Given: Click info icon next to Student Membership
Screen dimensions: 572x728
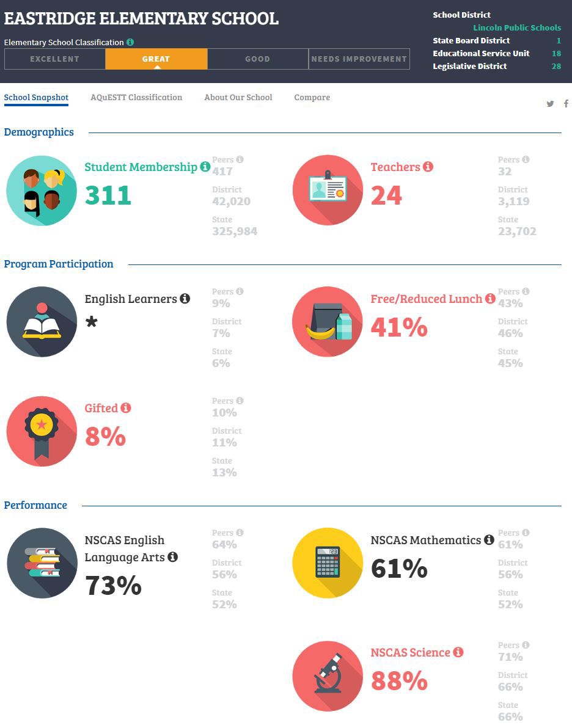Looking at the screenshot, I should [205, 167].
